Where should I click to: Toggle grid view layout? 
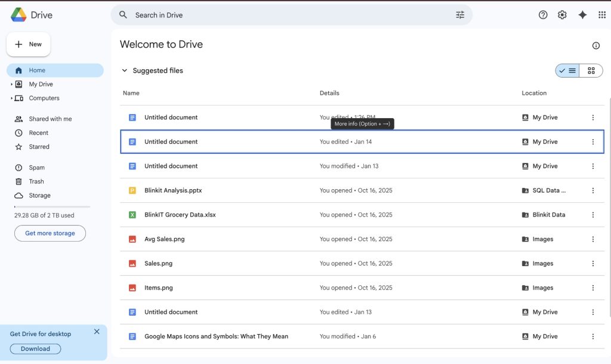591,70
